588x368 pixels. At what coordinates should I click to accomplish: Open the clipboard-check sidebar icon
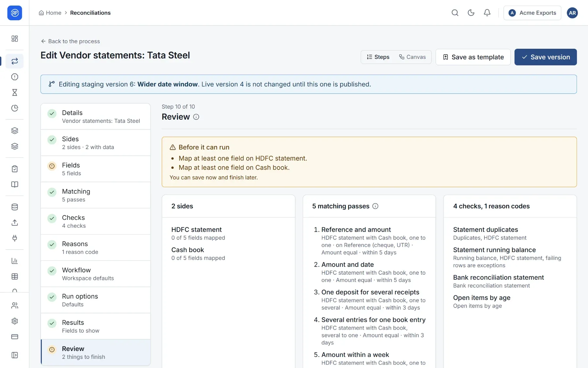[15, 169]
